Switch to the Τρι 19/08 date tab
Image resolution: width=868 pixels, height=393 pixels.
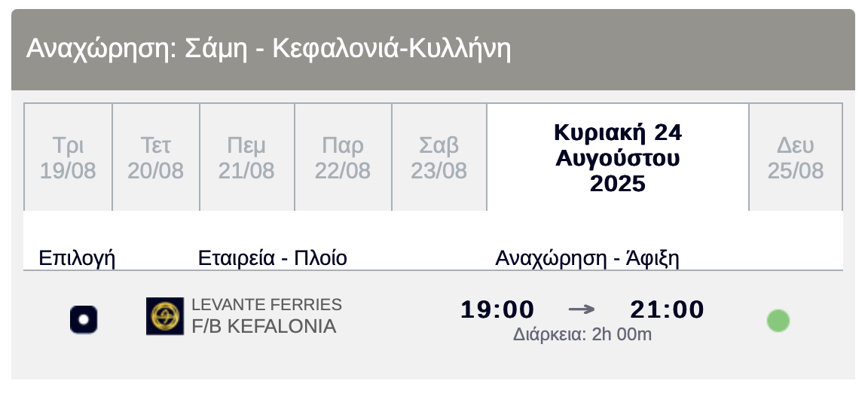coord(68,157)
